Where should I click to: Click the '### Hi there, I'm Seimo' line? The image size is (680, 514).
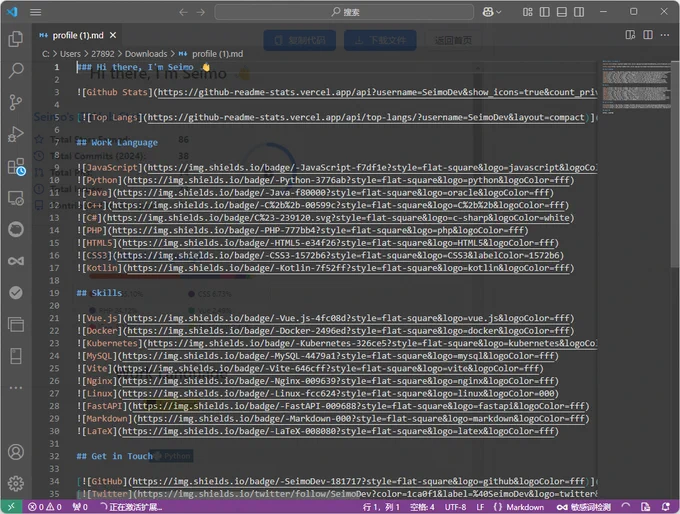pos(143,67)
